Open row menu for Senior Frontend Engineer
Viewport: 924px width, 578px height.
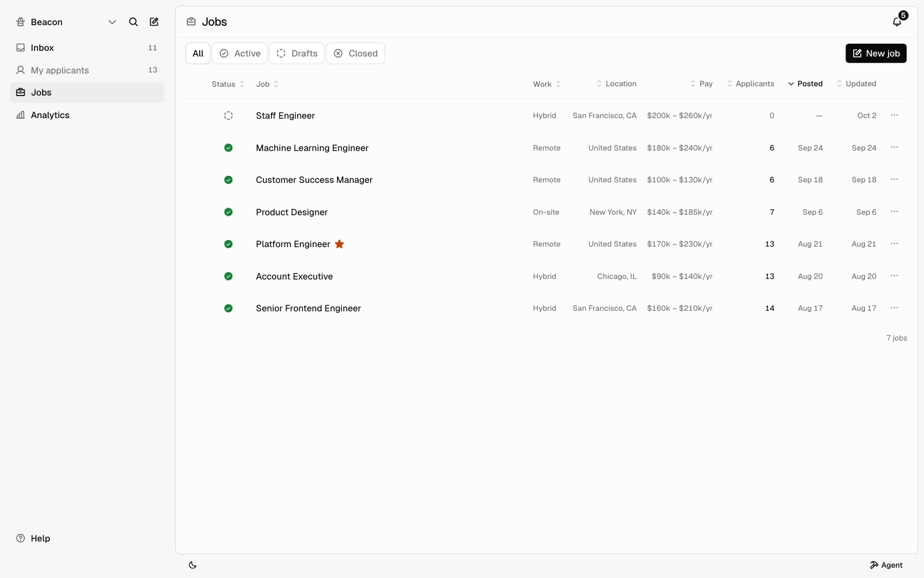coord(894,308)
